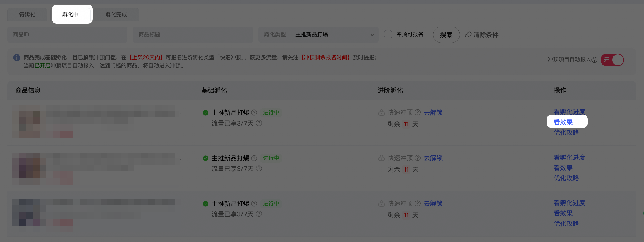The width and height of the screenshot is (644, 242).
Task: Click help icon next to first row 快速冲顶
Action: 418,112
